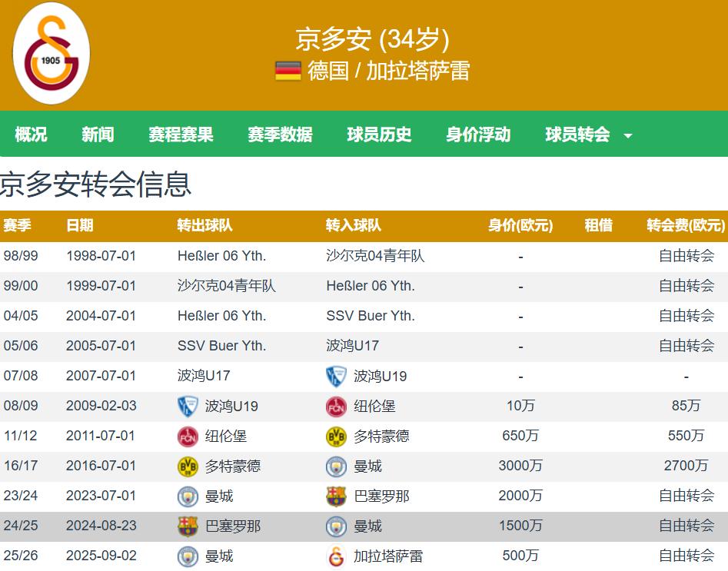Screen dimensions: 728x571
Task: Click the 身价(欧元) column header
Action: pyautogui.click(x=520, y=226)
